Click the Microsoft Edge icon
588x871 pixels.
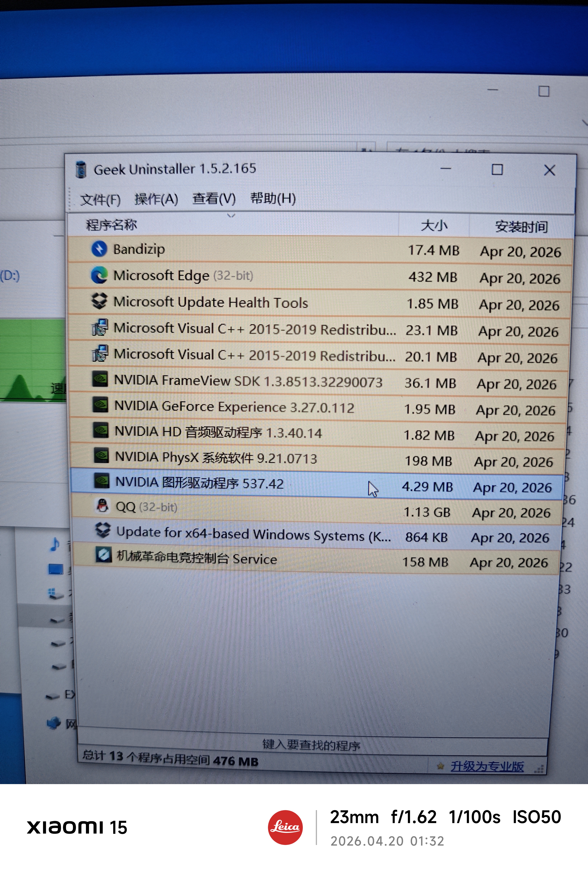tap(99, 275)
